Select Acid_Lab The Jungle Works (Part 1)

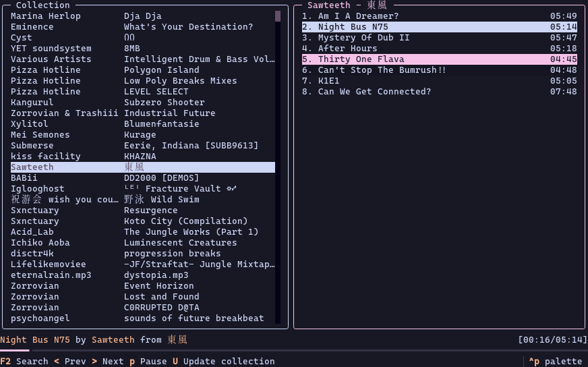tap(142, 232)
